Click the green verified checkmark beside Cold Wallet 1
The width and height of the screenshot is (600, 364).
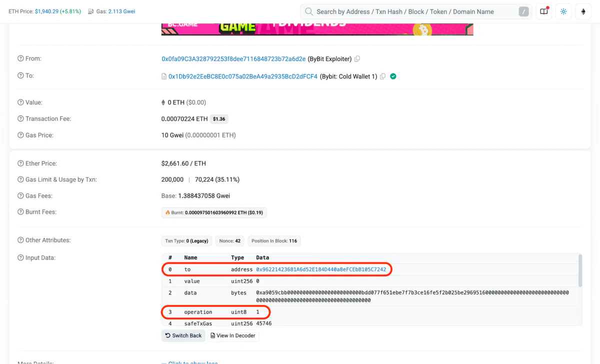[393, 76]
